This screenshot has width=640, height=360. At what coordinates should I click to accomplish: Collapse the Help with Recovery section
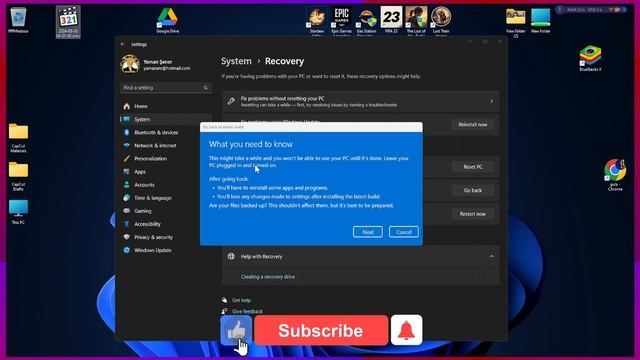coord(491,256)
